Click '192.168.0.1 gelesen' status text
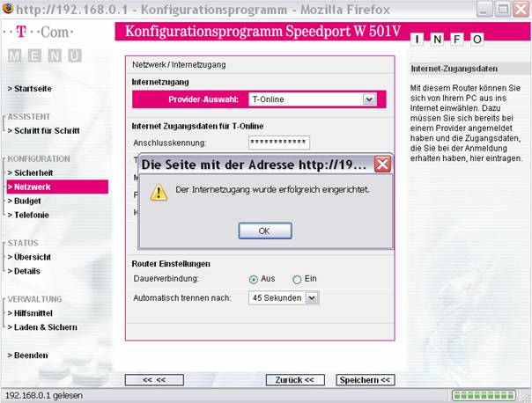 coord(44,396)
